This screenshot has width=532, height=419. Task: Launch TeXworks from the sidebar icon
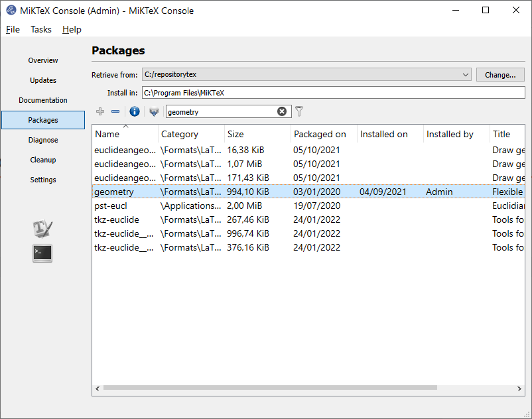42,229
